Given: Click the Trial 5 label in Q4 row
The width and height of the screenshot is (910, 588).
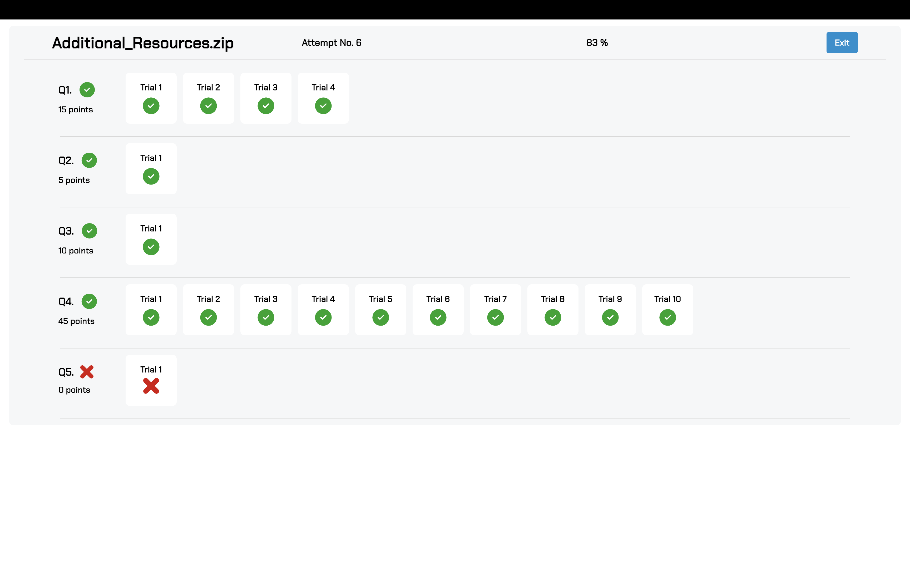Looking at the screenshot, I should [x=381, y=299].
